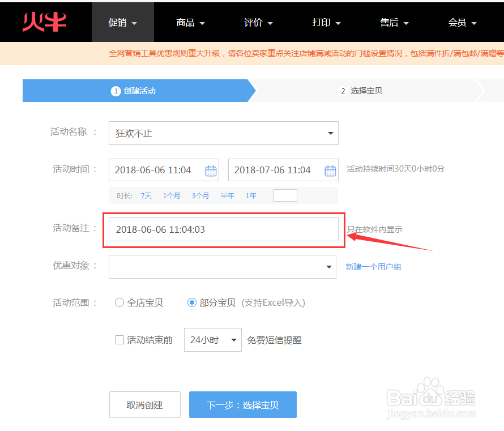Expand the 活动名称 dropdown
The width and height of the screenshot is (504, 431).
pos(223,133)
